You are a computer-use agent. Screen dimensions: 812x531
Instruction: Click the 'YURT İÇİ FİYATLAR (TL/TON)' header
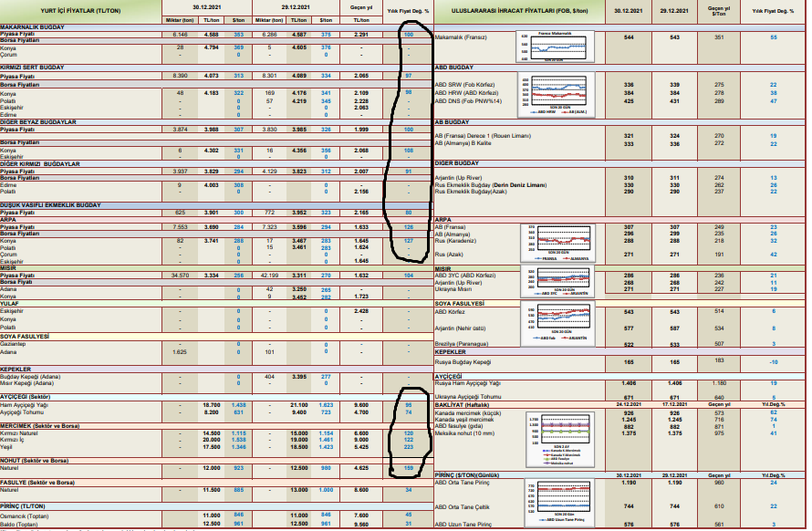click(80, 11)
